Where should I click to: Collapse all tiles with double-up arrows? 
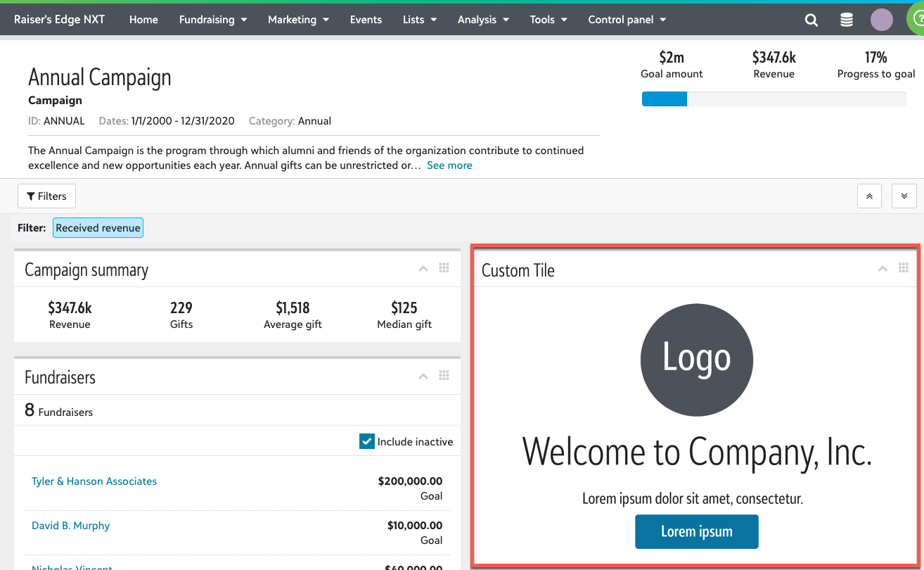(869, 196)
